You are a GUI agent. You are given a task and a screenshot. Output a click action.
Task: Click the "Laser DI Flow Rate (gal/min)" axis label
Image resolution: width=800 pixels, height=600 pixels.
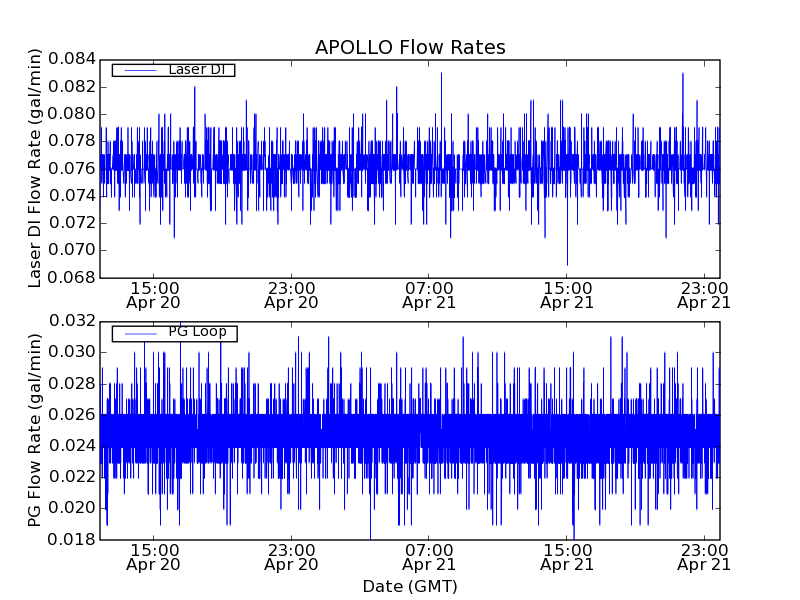(34, 168)
